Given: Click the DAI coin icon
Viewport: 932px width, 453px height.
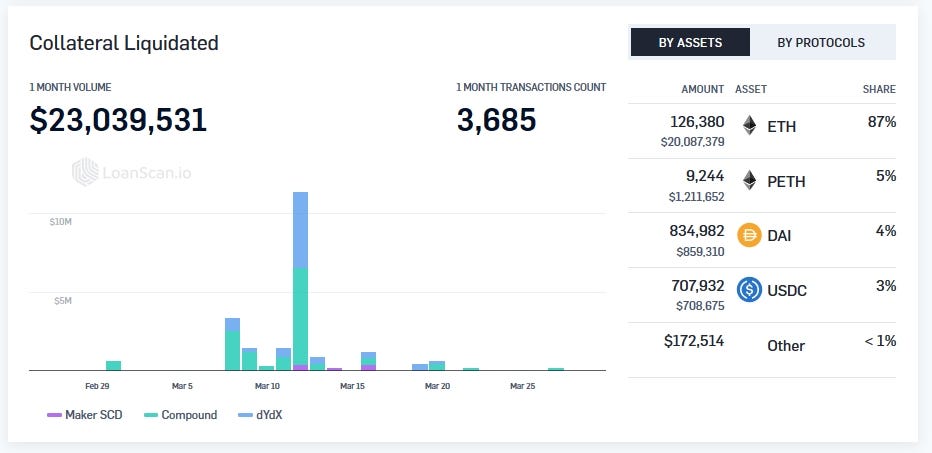Looking at the screenshot, I should (x=749, y=236).
